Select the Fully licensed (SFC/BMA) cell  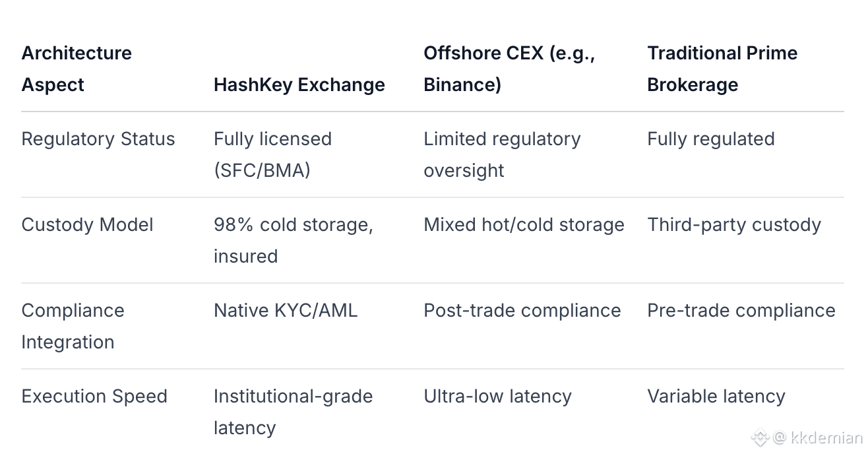click(x=272, y=154)
